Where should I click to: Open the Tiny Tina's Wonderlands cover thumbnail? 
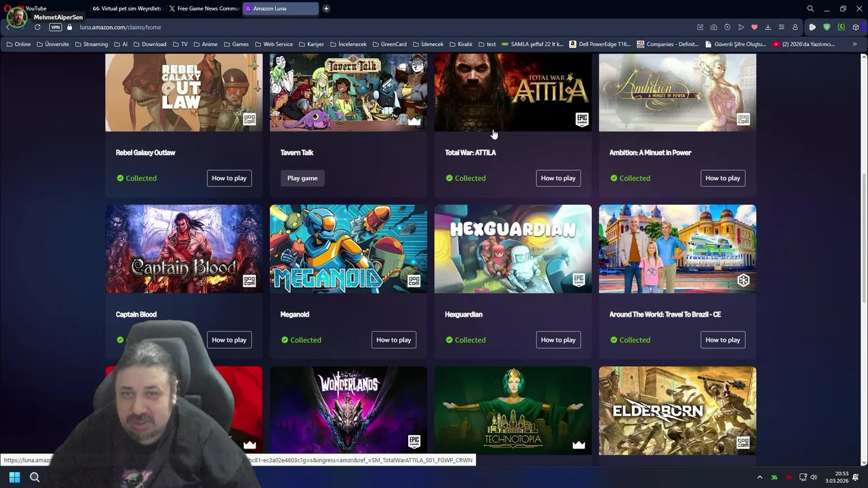pos(349,411)
